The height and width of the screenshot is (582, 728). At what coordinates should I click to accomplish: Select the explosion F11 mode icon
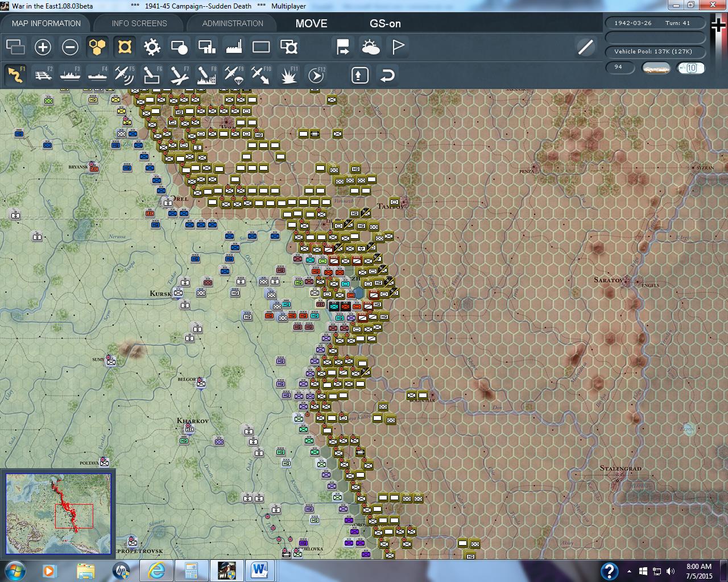click(288, 75)
